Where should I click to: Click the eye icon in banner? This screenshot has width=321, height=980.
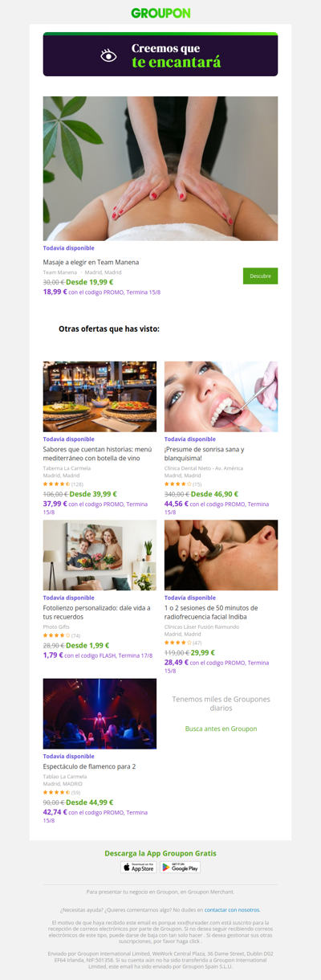(108, 55)
